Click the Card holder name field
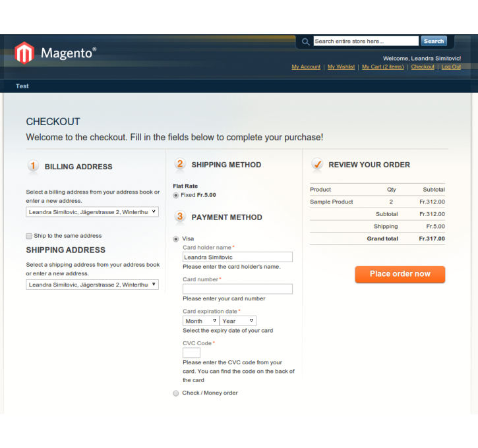This screenshot has width=478, height=448. click(237, 257)
